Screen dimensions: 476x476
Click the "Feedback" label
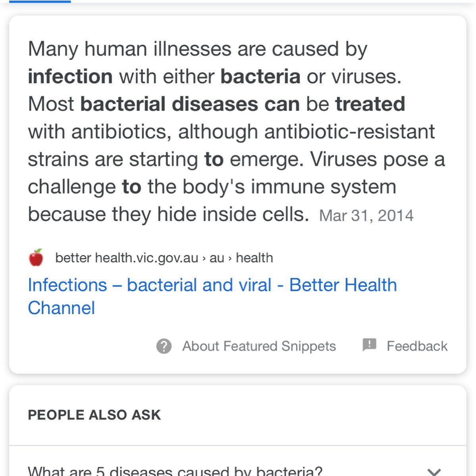coord(417,346)
